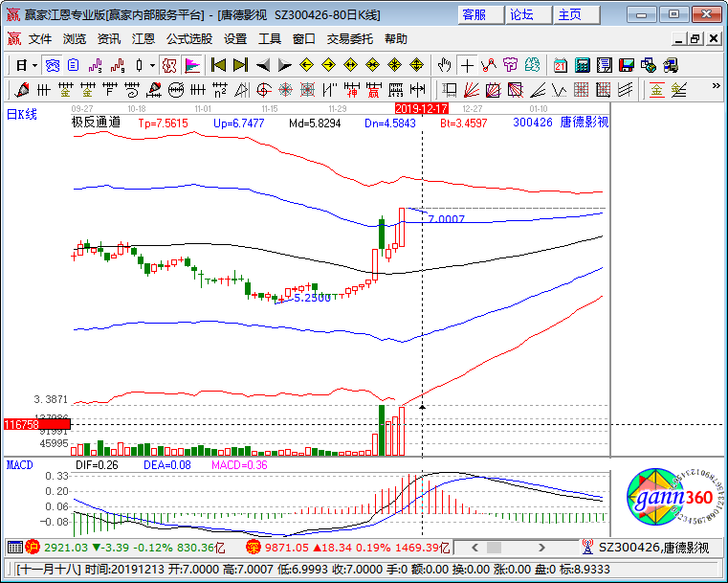Viewport: 728px width, 583px height.
Task: Select the red-dotted square grid tool
Action: pyautogui.click(x=582, y=90)
